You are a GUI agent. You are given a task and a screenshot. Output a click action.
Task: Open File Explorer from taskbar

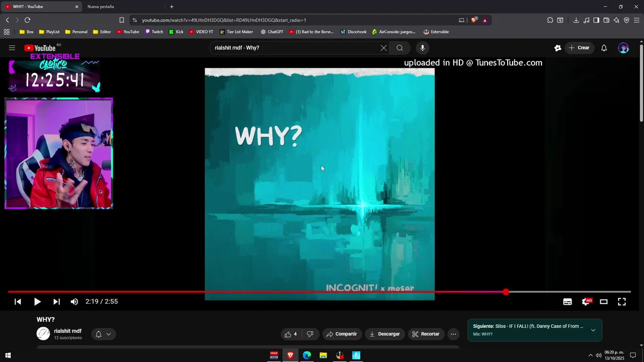point(323,355)
